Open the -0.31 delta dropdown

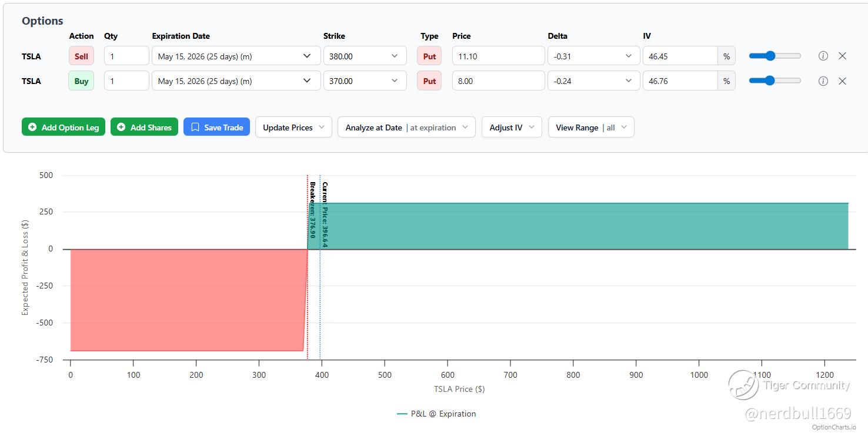593,56
